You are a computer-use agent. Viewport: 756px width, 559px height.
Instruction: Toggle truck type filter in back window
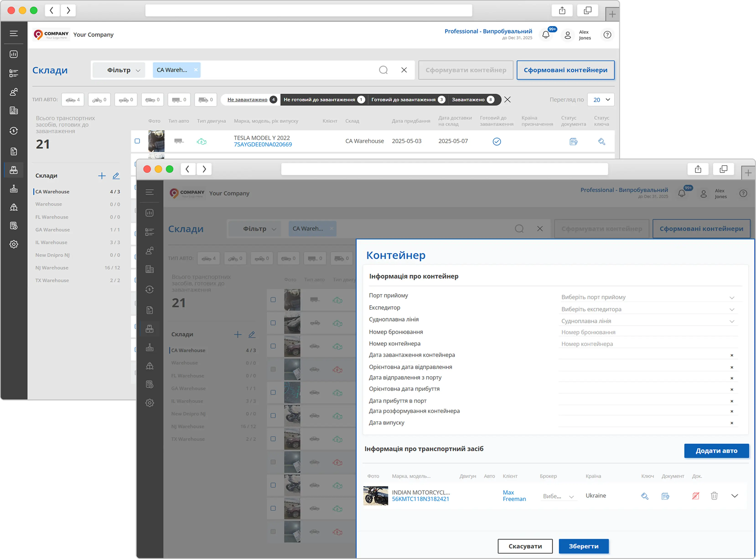pos(206,99)
